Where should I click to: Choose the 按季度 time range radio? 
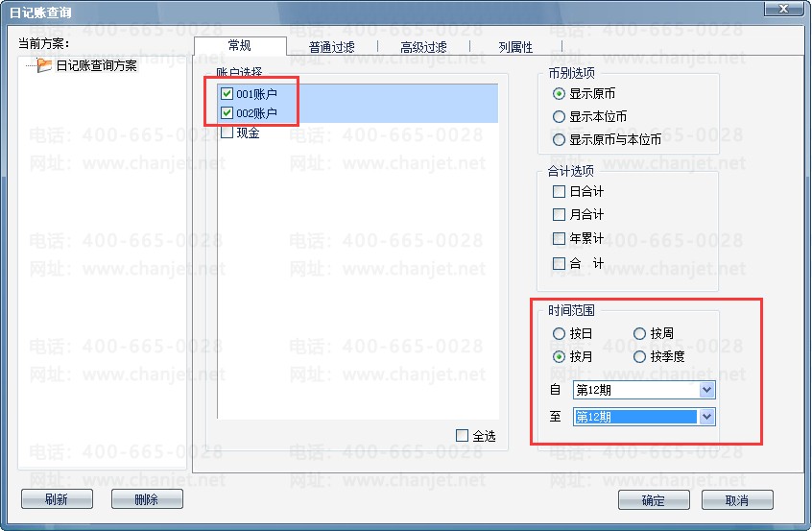(639, 356)
